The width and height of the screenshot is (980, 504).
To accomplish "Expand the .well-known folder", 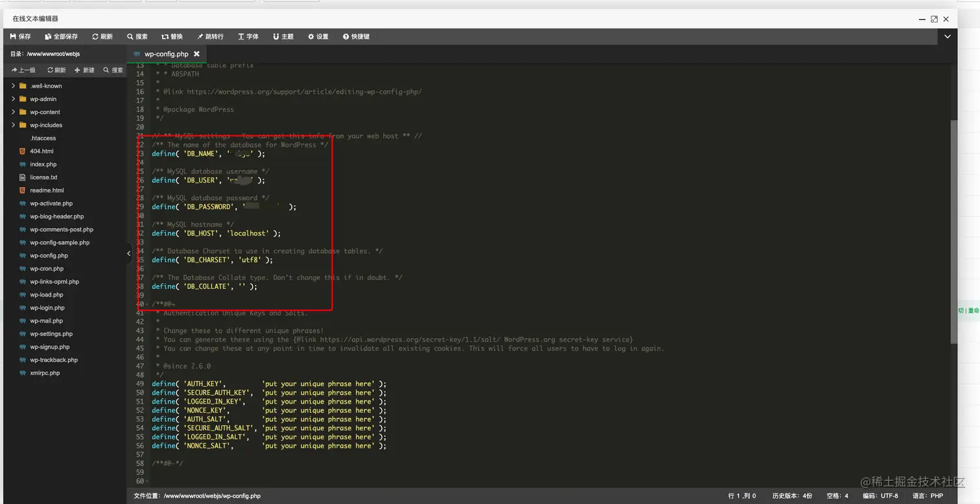I will [13, 86].
